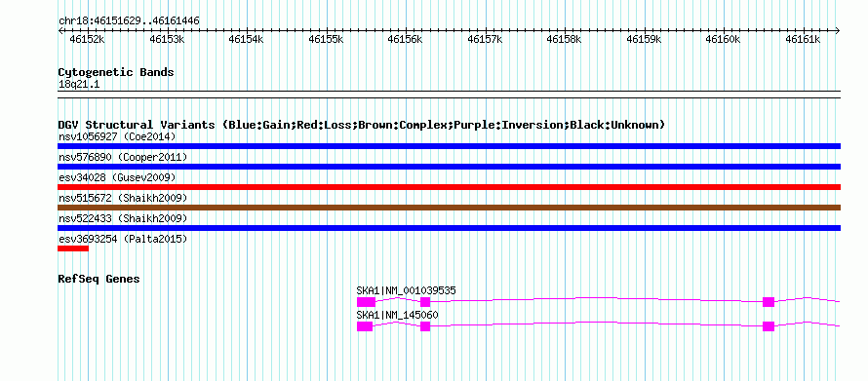868x381 pixels.
Task: Click the RefSeq Genes track title
Action: click(99, 280)
